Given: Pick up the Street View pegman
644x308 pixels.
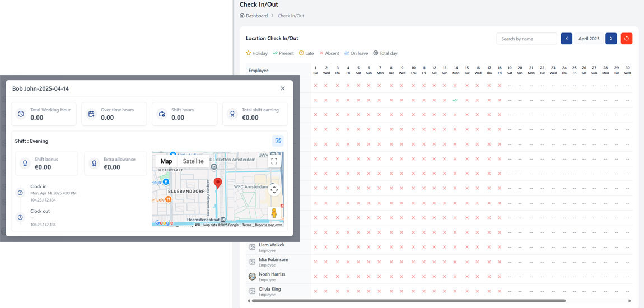Looking at the screenshot, I should [x=274, y=213].
